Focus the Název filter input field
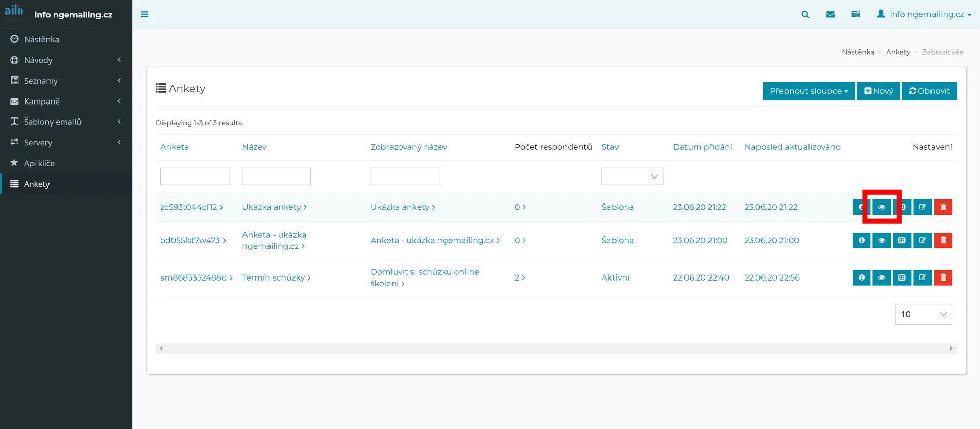980x429 pixels. tap(276, 176)
